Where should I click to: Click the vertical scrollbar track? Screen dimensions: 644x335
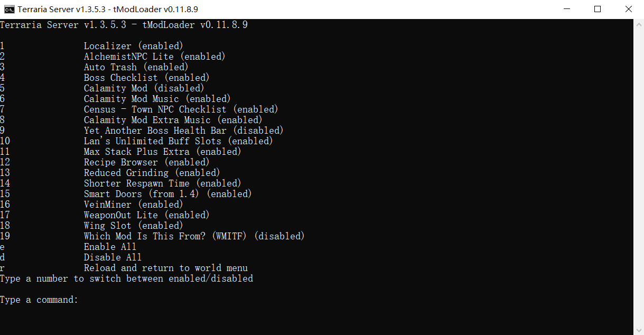point(638,174)
